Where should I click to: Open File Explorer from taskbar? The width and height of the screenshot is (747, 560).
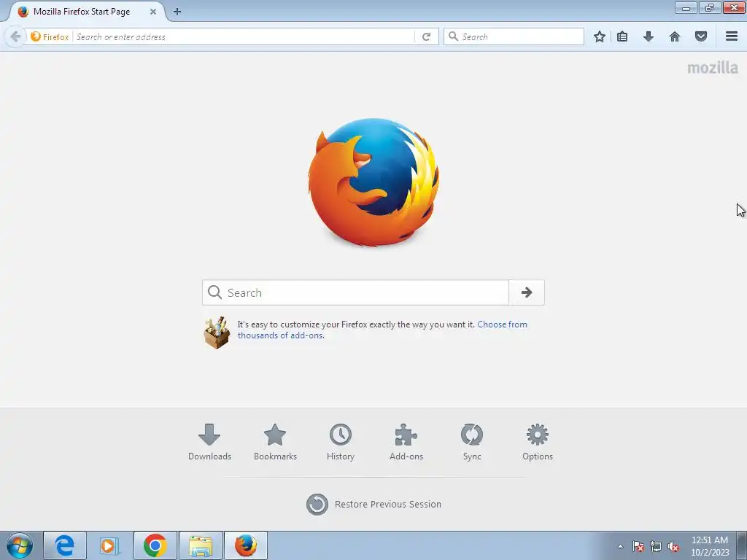(x=201, y=545)
